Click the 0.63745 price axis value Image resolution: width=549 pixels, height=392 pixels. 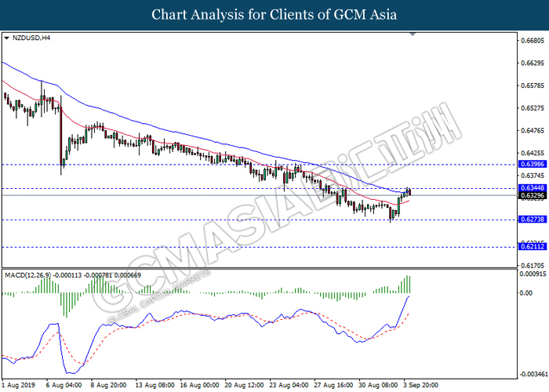tap(533, 176)
